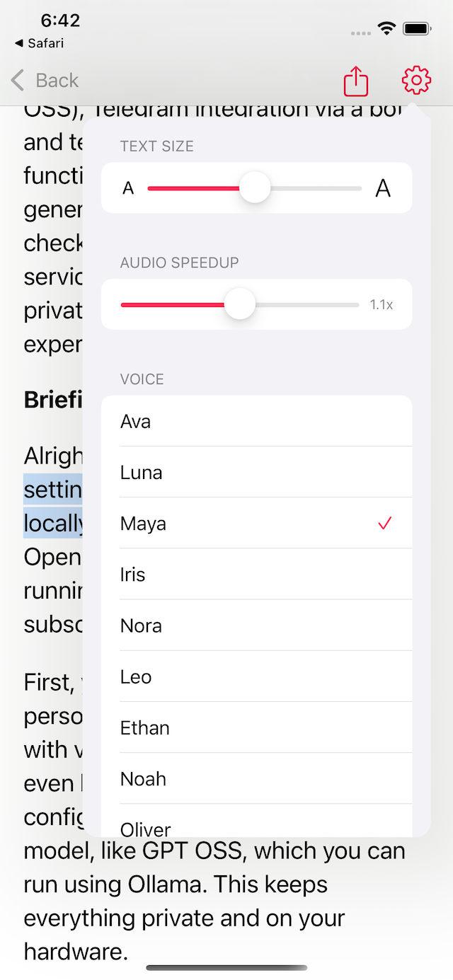Tap the small A to decrease text size

point(129,188)
